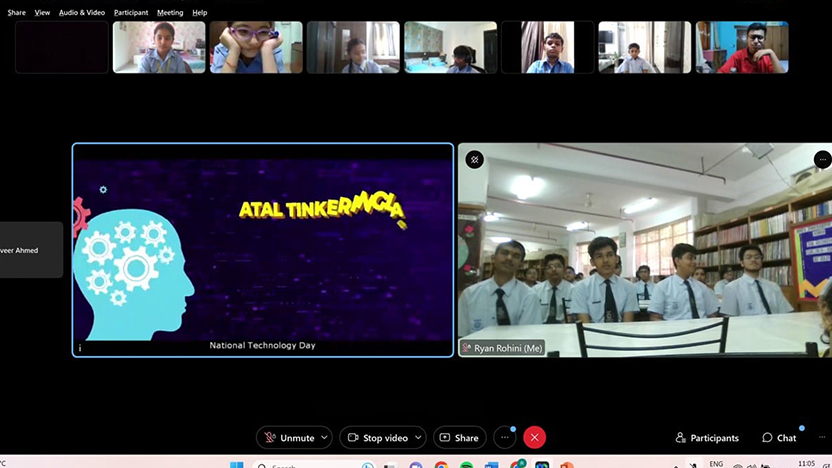Expand audio options arrow beside Unmute

(324, 438)
